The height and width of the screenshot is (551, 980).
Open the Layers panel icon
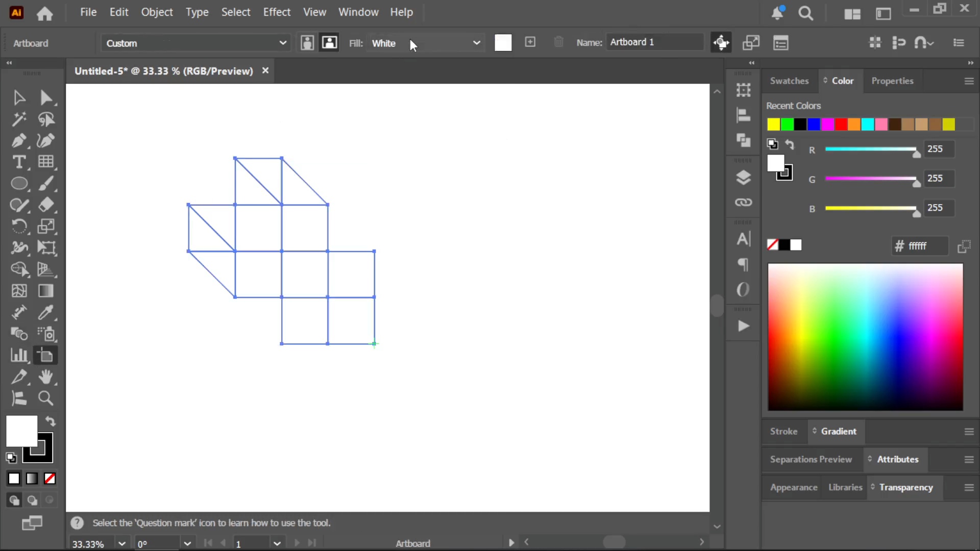click(x=743, y=178)
